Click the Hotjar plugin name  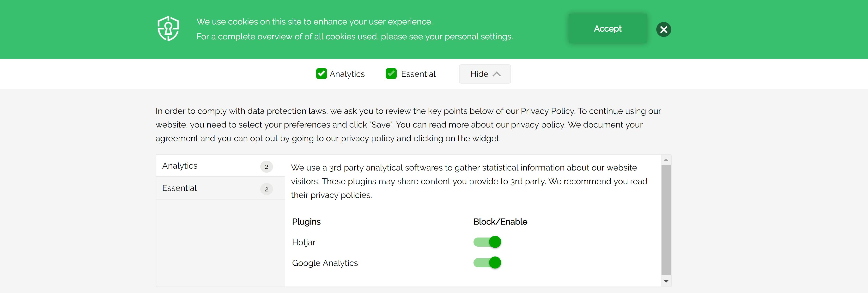(303, 242)
